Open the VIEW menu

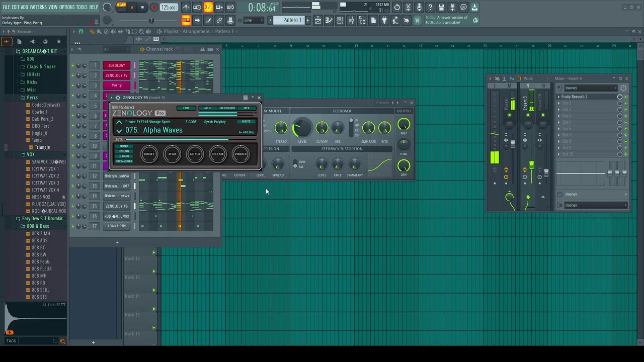[53, 7]
